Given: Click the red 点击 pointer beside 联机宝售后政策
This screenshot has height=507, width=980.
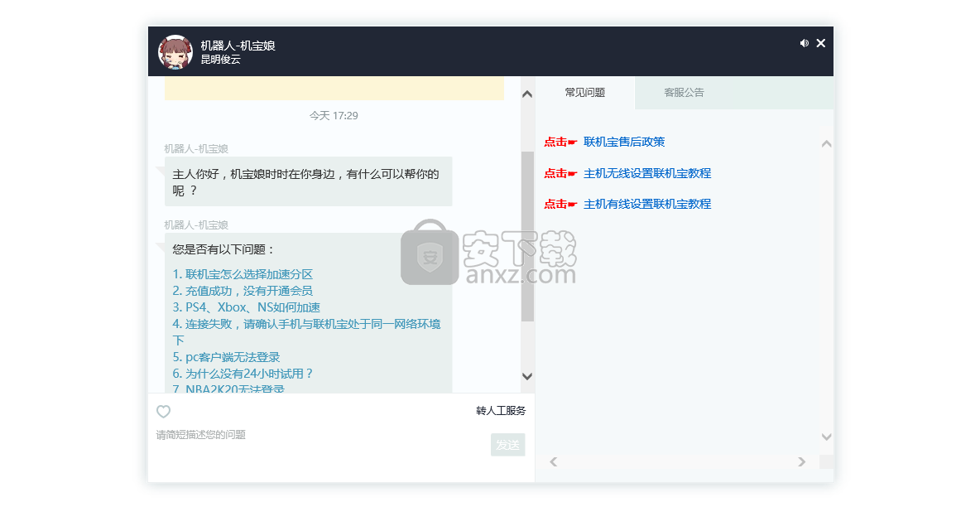Looking at the screenshot, I should pos(560,142).
